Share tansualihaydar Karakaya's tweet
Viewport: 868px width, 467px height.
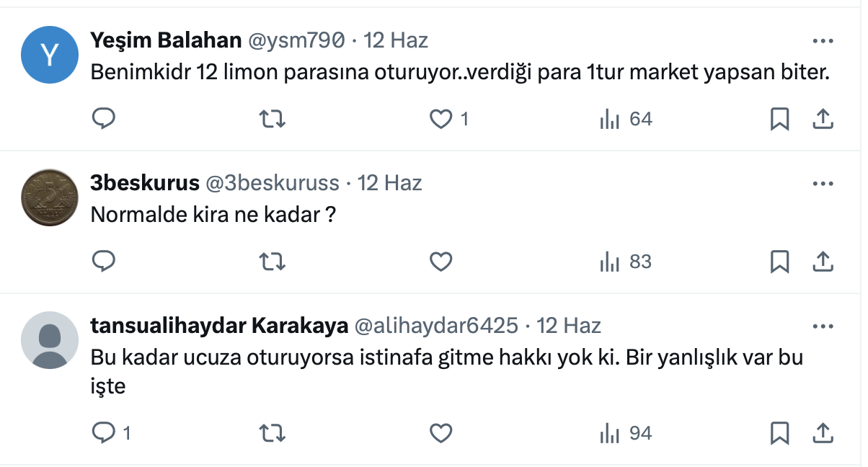823,433
